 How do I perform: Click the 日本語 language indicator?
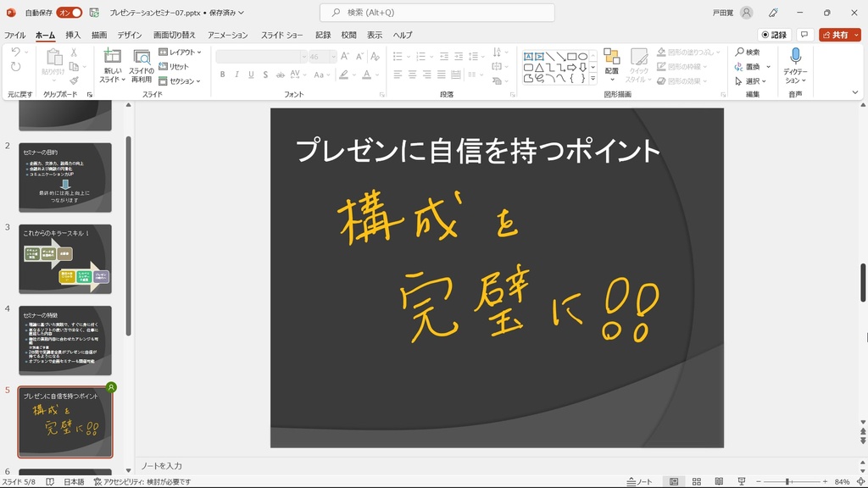coord(74,482)
